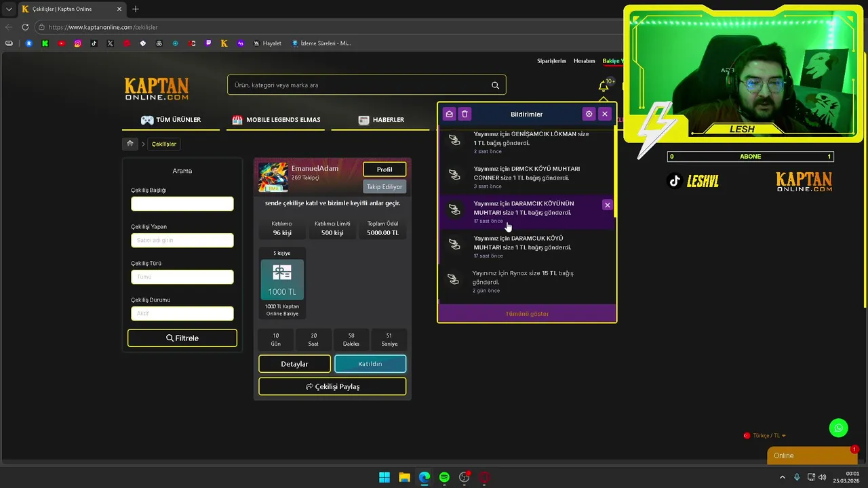The image size is (868, 488).
Task: Open a new browser tab
Action: [136, 9]
